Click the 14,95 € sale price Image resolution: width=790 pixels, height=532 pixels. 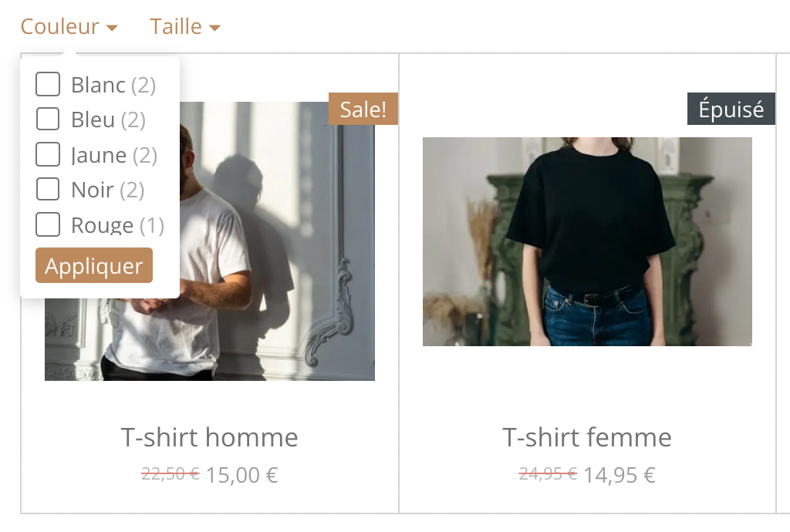click(620, 475)
